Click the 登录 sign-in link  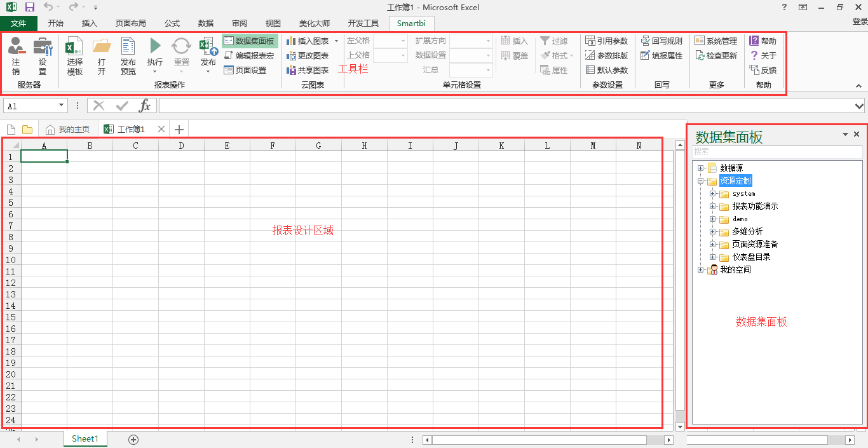(x=859, y=22)
